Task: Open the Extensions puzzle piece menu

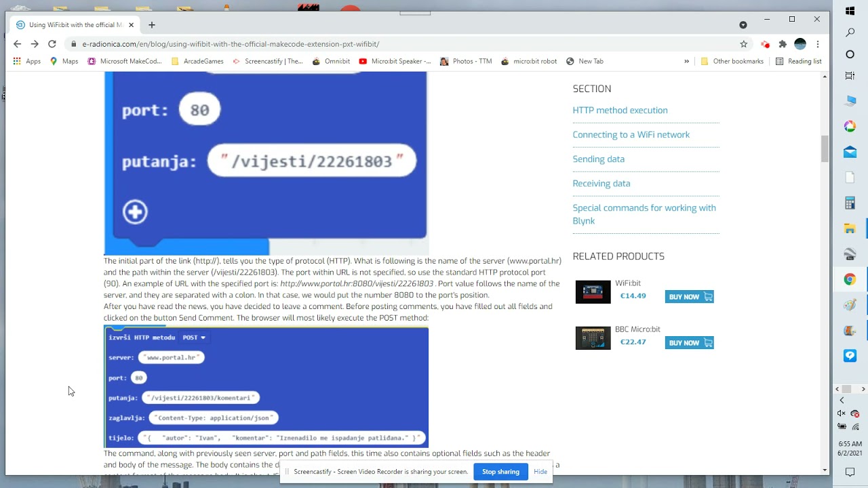Action: (783, 44)
